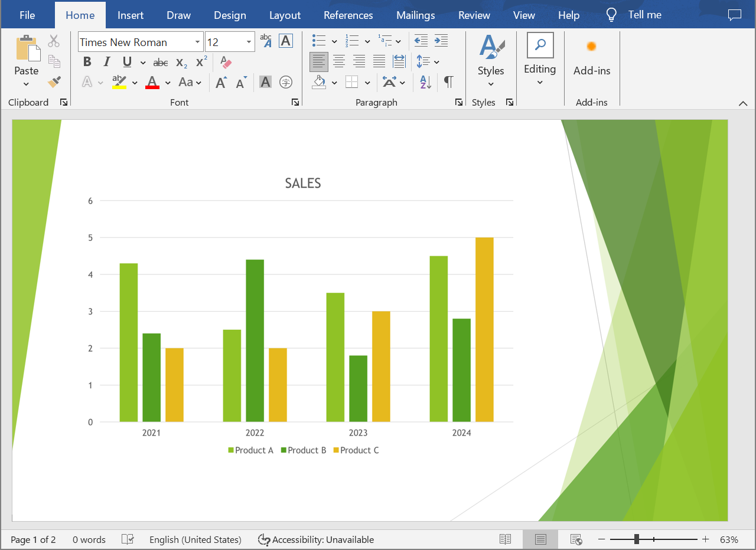Toggle Bold formatting
The height and width of the screenshot is (550, 756).
tap(87, 62)
